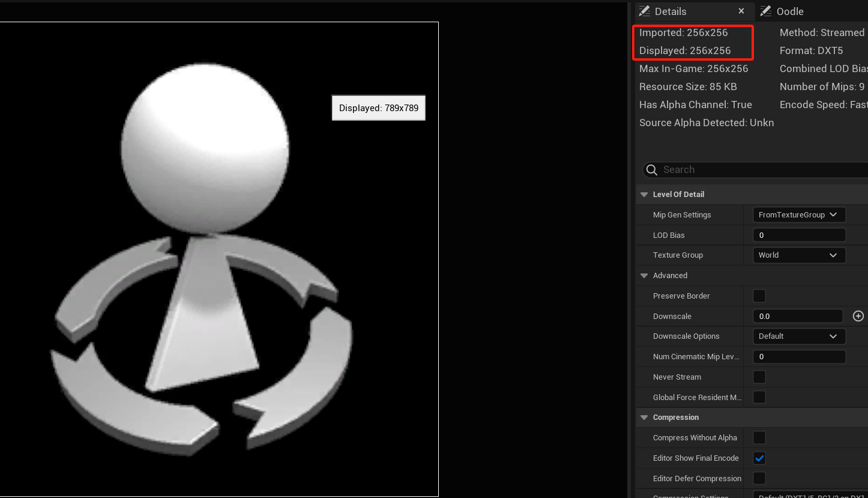Click the Details tab pencil icon

click(645, 11)
